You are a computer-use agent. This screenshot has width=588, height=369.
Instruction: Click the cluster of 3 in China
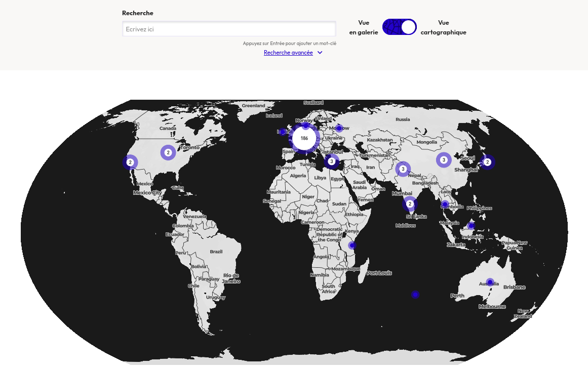point(444,159)
